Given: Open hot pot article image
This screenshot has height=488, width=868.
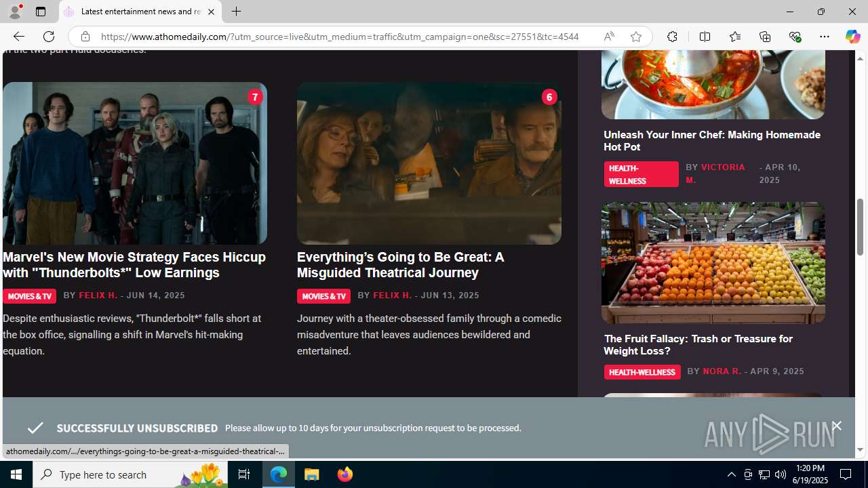Looking at the screenshot, I should coord(713,85).
